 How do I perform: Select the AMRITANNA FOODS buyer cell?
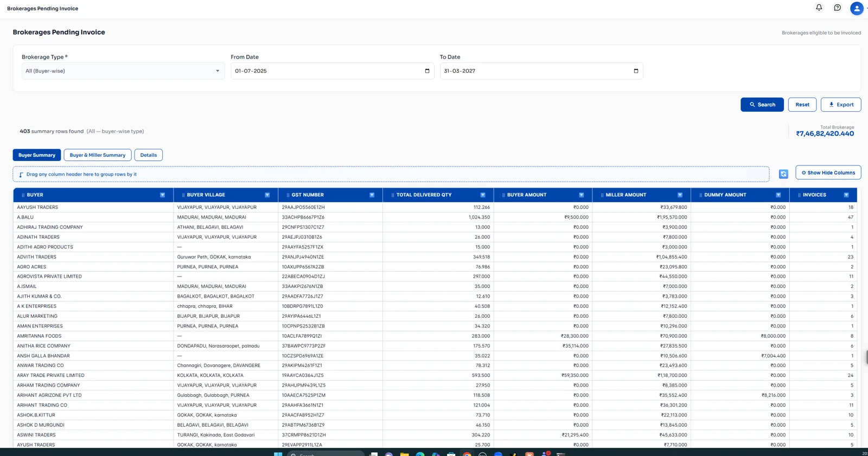pos(93,336)
